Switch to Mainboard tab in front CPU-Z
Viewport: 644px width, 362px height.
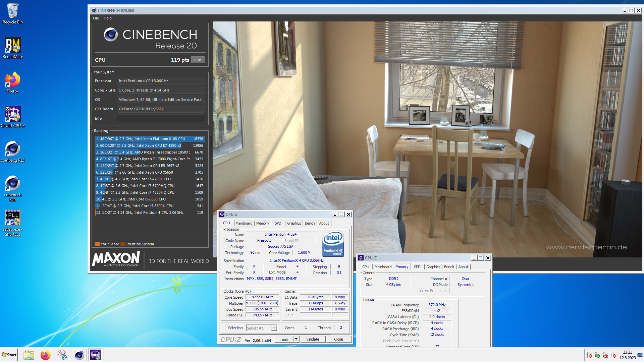tap(244, 223)
